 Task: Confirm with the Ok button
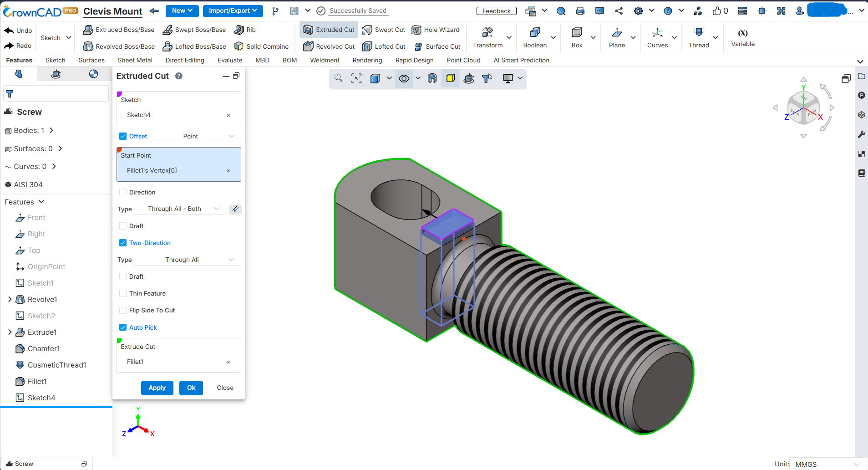click(191, 388)
